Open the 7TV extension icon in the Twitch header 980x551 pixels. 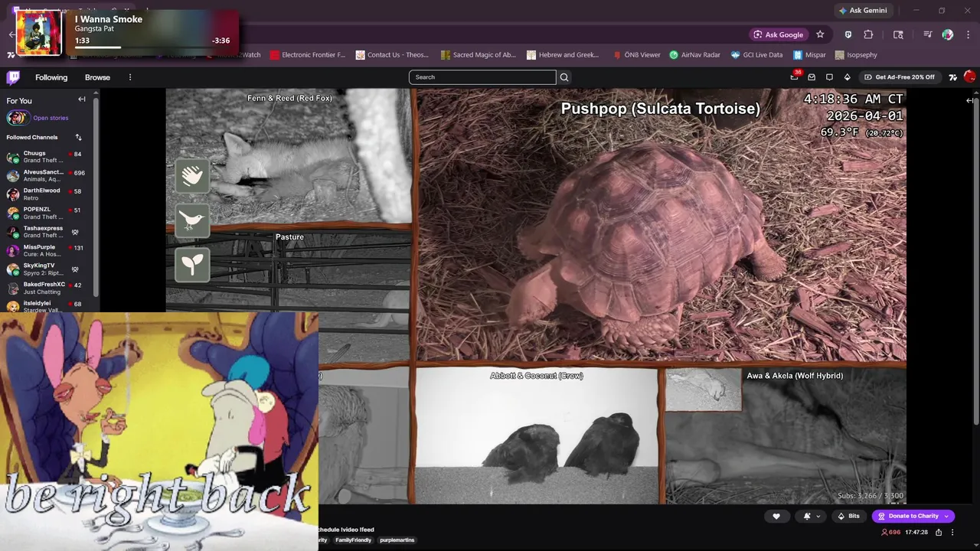point(952,77)
